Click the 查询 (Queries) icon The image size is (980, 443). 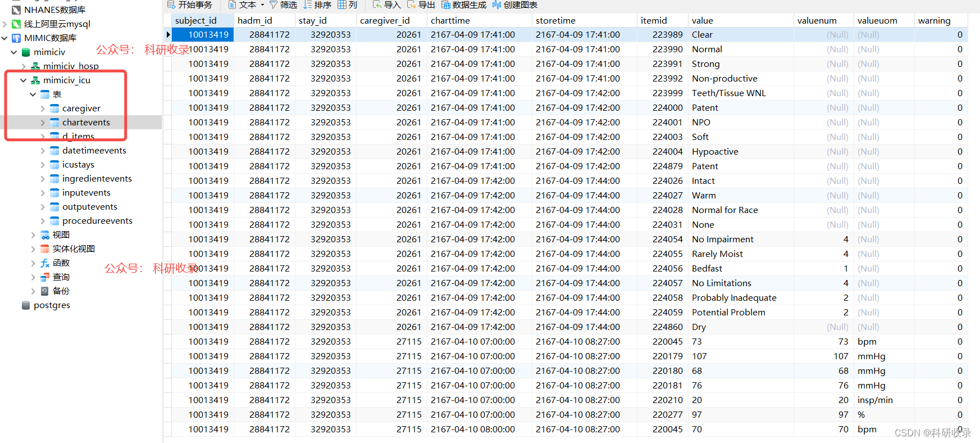coord(45,277)
